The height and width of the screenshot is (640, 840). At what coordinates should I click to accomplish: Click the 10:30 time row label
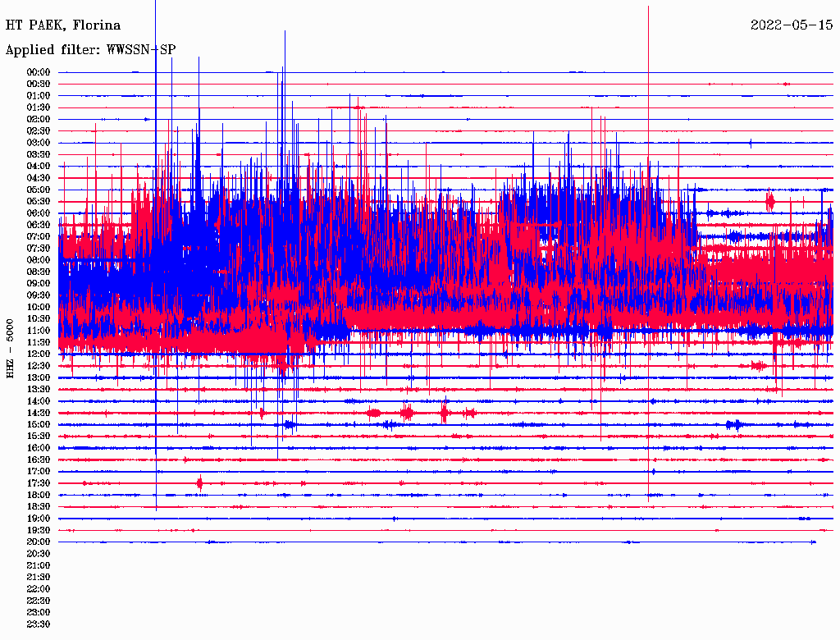tap(39, 319)
